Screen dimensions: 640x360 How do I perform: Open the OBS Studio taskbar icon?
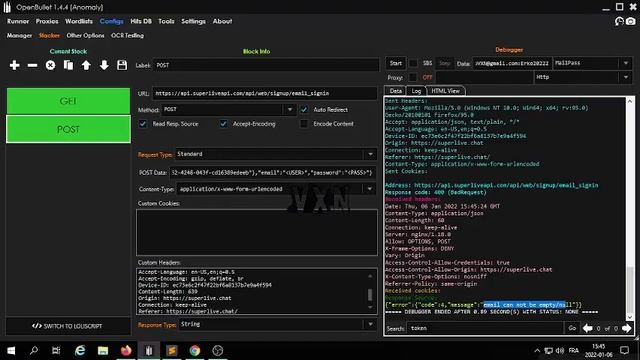coord(218,351)
